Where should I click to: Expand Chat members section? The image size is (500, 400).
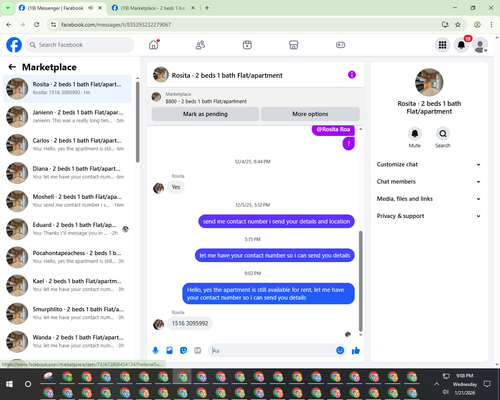pos(429,182)
